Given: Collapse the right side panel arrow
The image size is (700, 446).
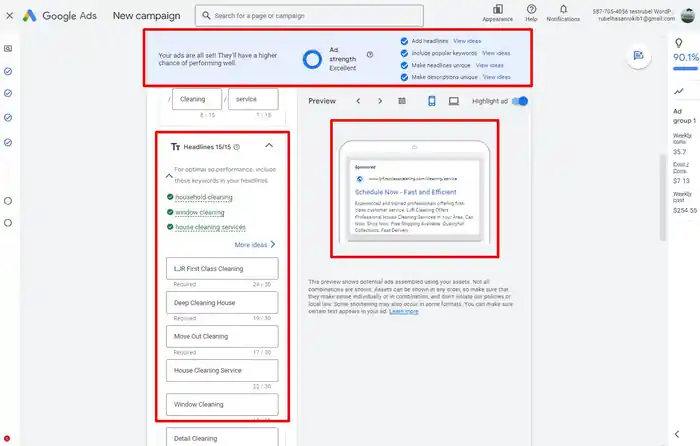Looking at the screenshot, I should (677, 434).
